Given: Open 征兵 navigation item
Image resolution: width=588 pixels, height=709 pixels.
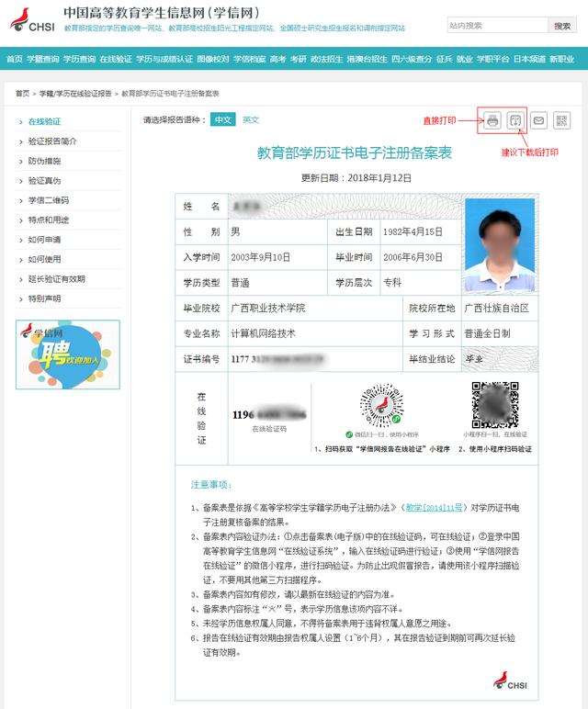Looking at the screenshot, I should [444, 59].
